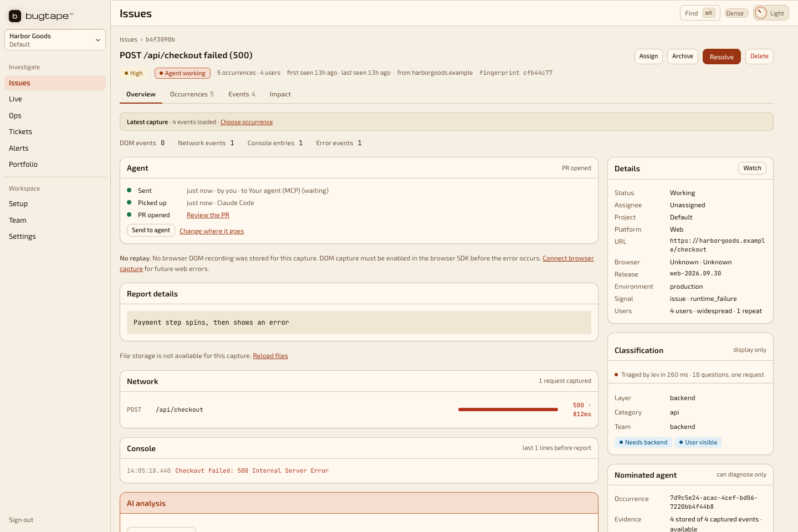Click the report text about payment step

point(359,323)
